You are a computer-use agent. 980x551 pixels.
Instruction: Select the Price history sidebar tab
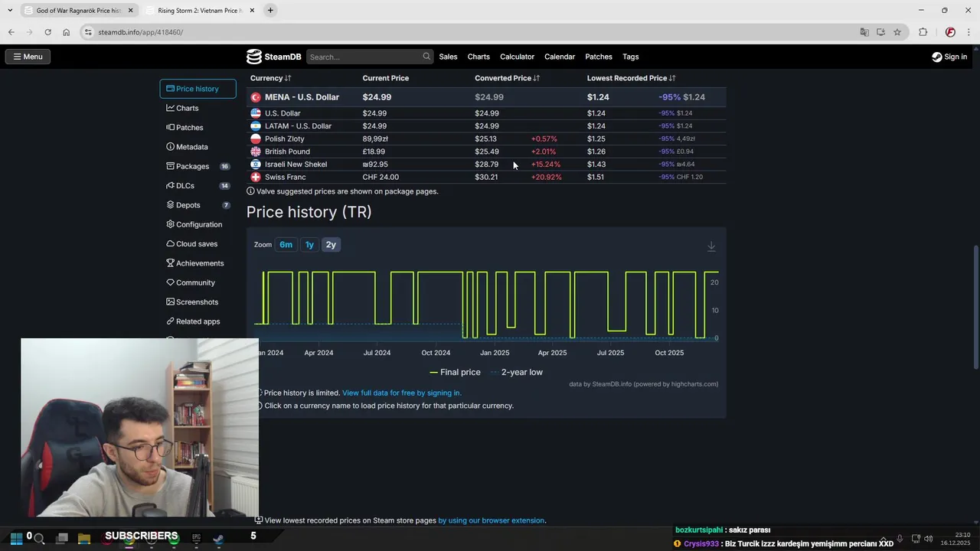click(198, 89)
